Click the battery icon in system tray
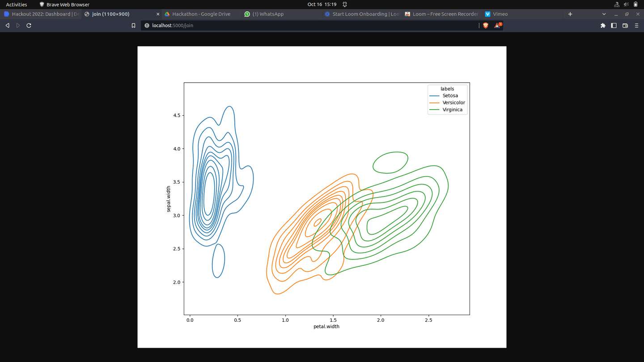This screenshot has height=362, width=644. [636, 4]
